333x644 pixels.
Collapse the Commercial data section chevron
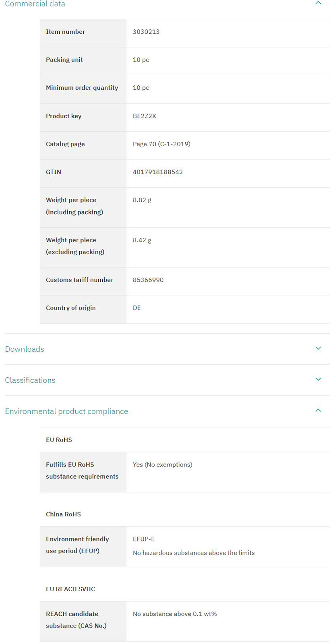[318, 3]
